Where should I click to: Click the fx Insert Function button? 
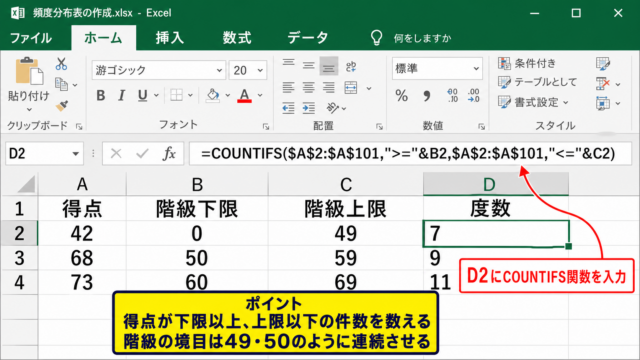tap(169, 154)
